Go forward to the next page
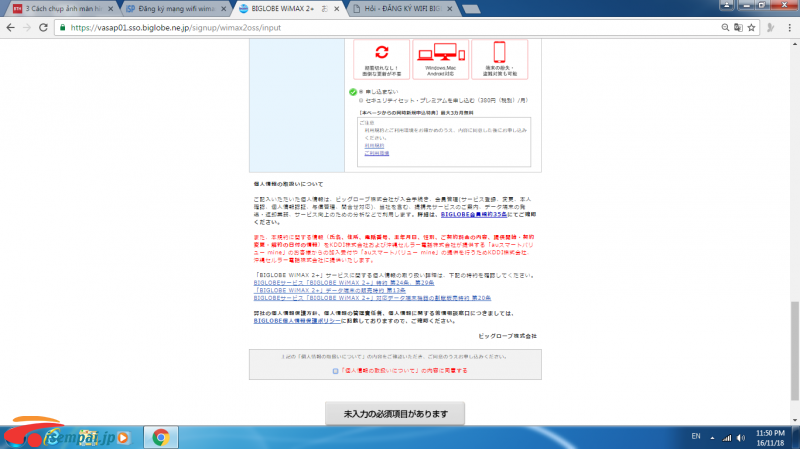The height and width of the screenshot is (449, 800). [27, 28]
